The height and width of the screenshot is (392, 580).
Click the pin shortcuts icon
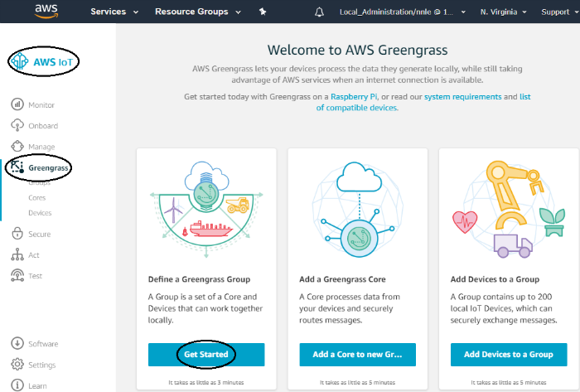pos(263,12)
